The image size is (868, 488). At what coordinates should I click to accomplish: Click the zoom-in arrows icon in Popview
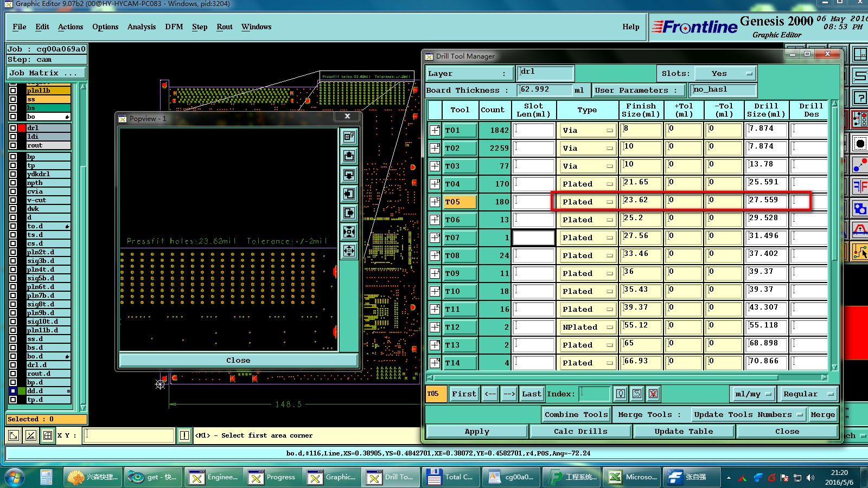click(x=349, y=232)
